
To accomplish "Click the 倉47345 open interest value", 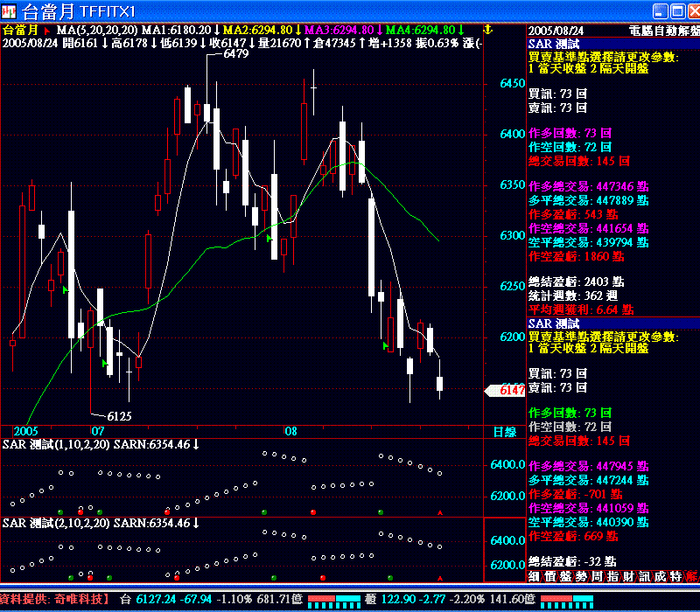I will (x=334, y=43).
